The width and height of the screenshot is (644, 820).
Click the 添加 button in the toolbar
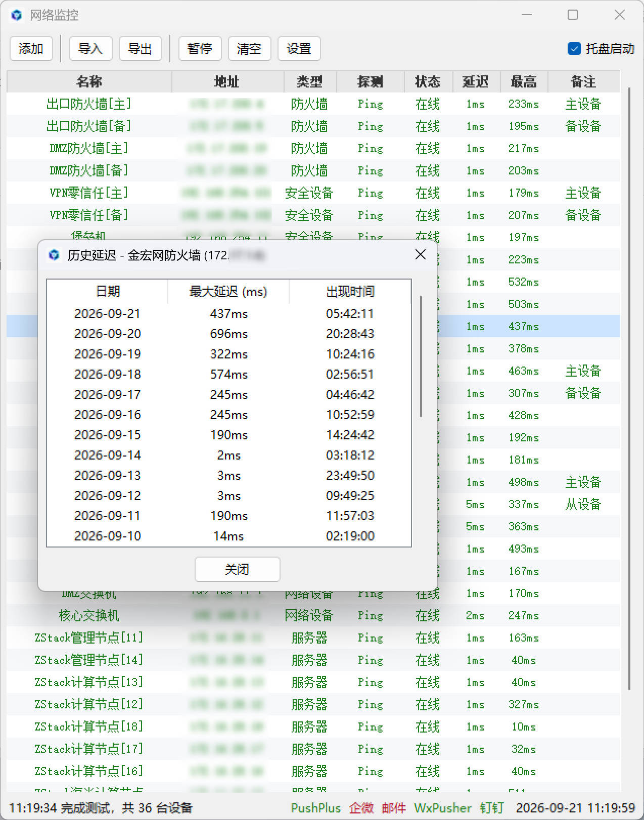[x=31, y=49]
